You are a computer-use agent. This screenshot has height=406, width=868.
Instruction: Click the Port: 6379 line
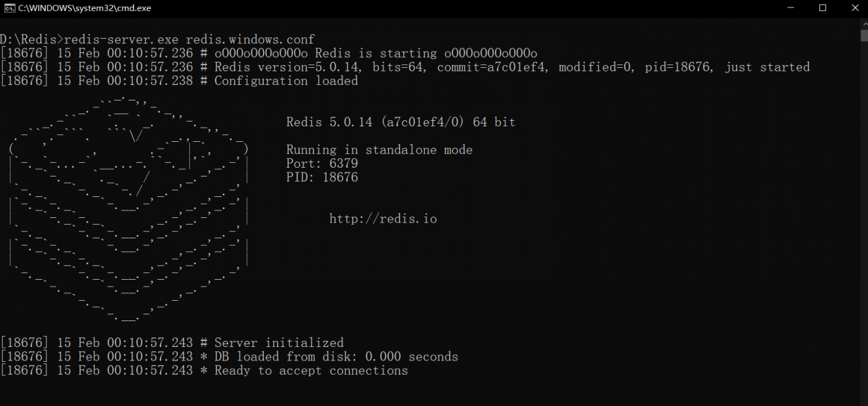[322, 164]
